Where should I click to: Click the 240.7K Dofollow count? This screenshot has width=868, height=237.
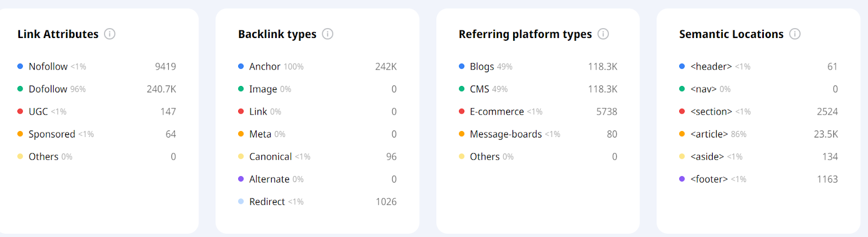click(x=161, y=89)
